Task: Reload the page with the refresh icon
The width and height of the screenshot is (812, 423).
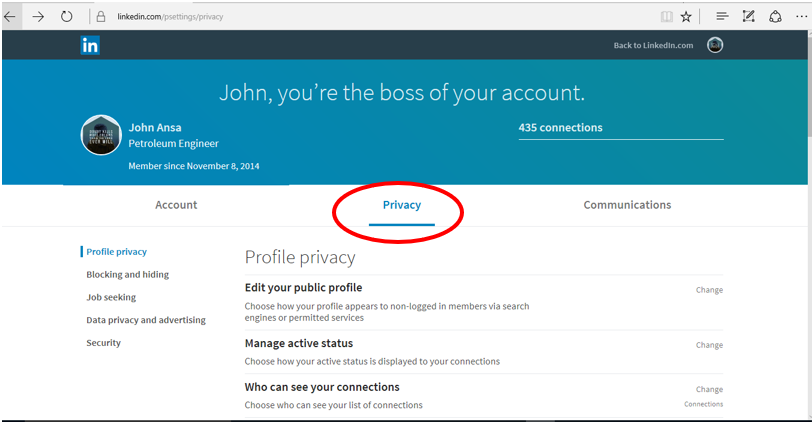Action: point(66,17)
